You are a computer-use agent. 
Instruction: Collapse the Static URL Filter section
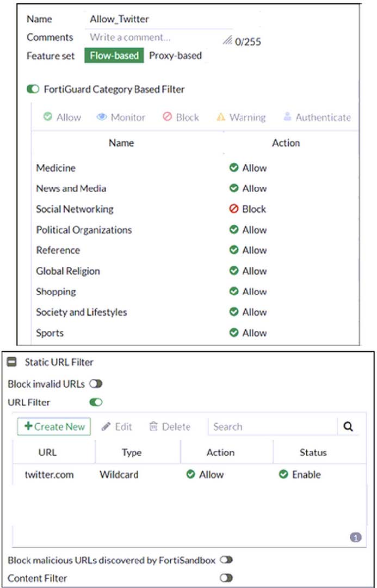pyautogui.click(x=11, y=362)
